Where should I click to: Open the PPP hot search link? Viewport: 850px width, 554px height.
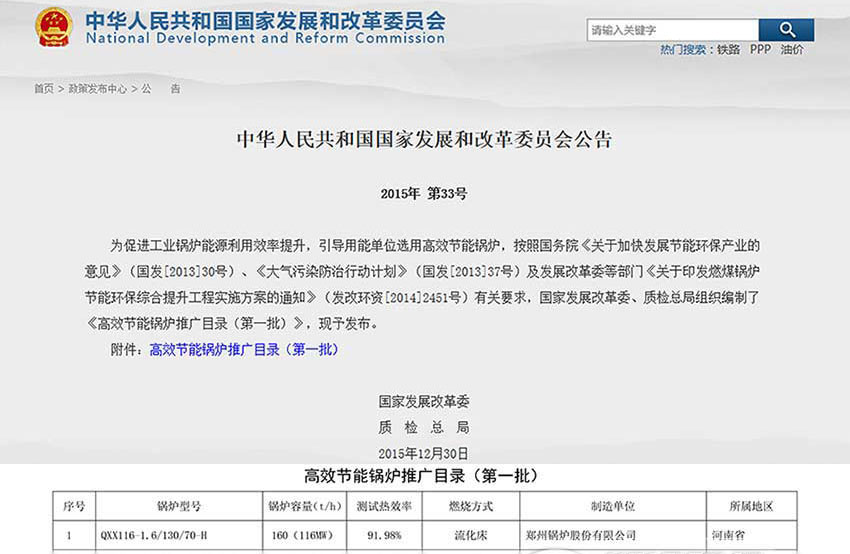click(x=760, y=49)
